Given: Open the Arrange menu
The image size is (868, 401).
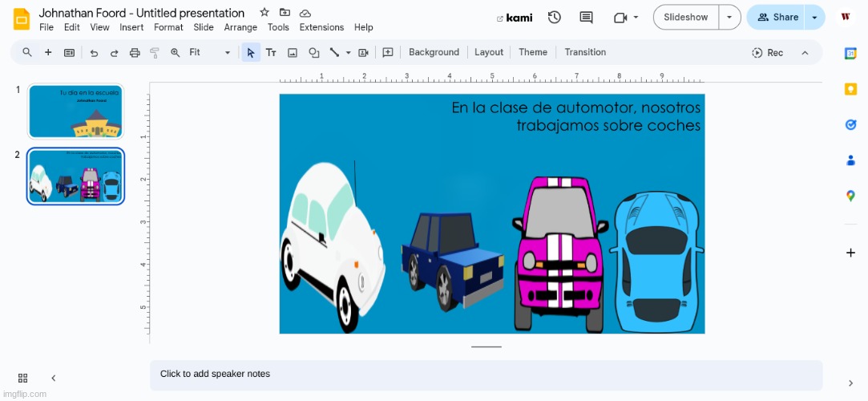Looking at the screenshot, I should (240, 27).
